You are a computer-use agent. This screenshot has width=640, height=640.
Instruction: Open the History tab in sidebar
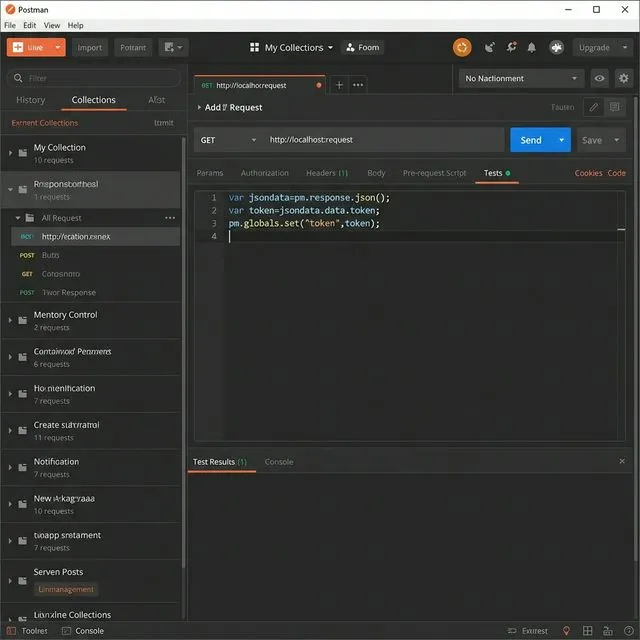pos(30,100)
